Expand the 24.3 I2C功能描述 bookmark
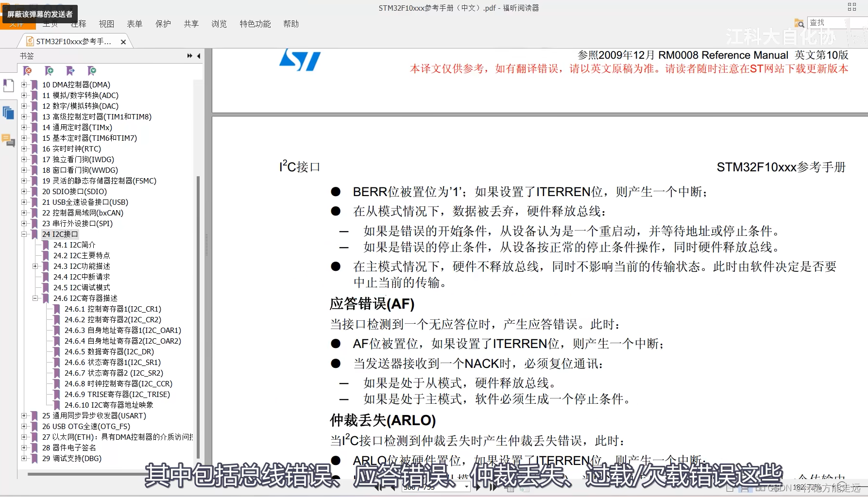The width and height of the screenshot is (868, 497). (x=35, y=266)
